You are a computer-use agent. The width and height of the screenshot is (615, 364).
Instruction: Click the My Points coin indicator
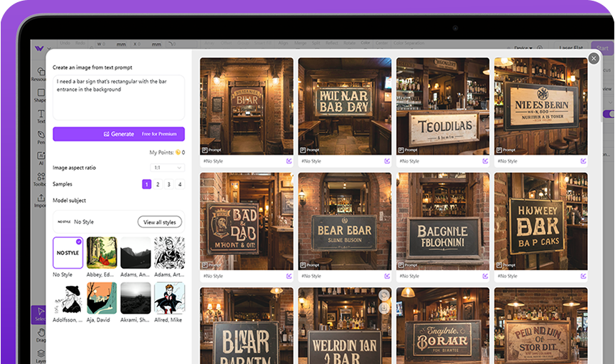tap(178, 152)
